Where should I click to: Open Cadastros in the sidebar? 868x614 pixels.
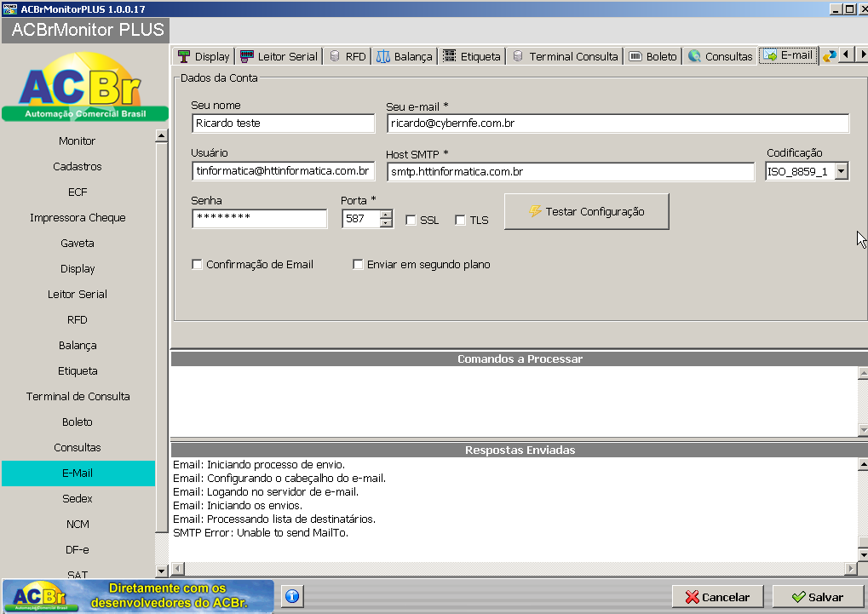(x=78, y=167)
